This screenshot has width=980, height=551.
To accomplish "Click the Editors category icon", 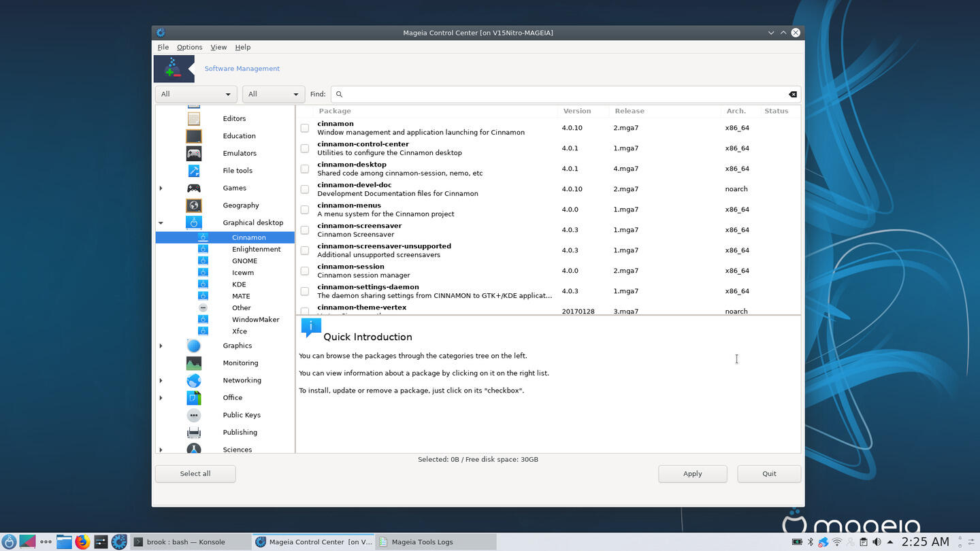I will [x=194, y=118].
